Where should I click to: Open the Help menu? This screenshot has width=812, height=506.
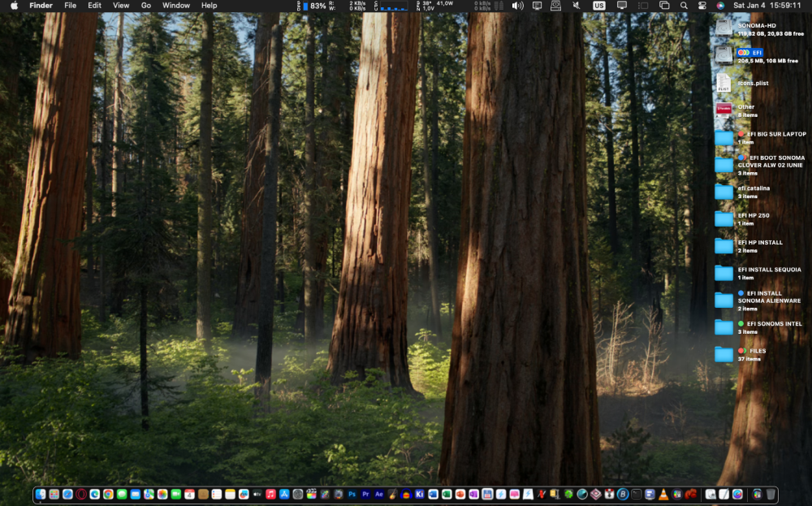point(209,6)
